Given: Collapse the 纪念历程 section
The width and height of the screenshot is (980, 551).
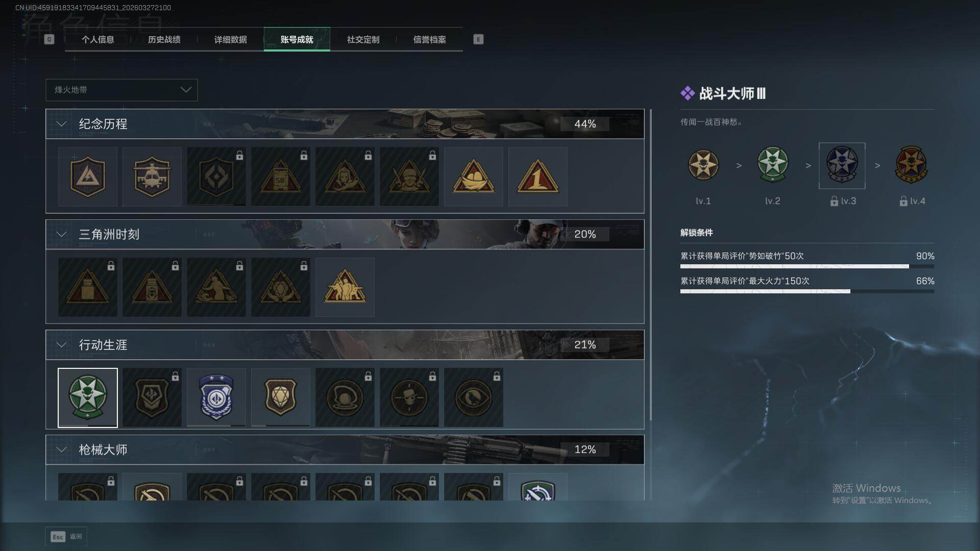Looking at the screenshot, I should click(x=61, y=124).
